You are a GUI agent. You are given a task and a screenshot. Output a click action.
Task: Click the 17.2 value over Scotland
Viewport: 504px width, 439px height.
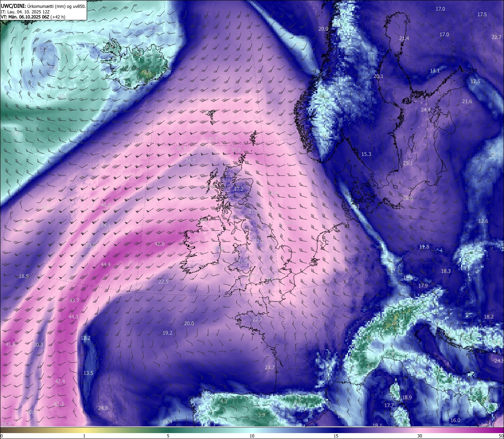click(239, 189)
